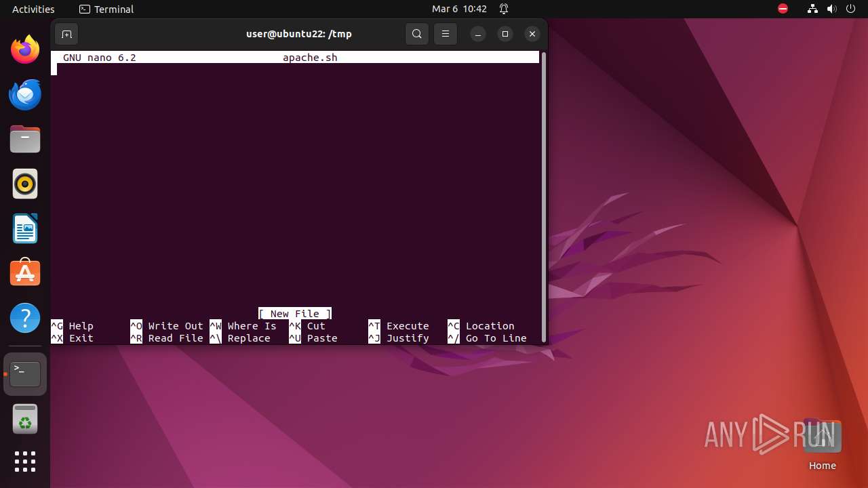Open the network status icon
868x488 pixels.
pos(812,9)
